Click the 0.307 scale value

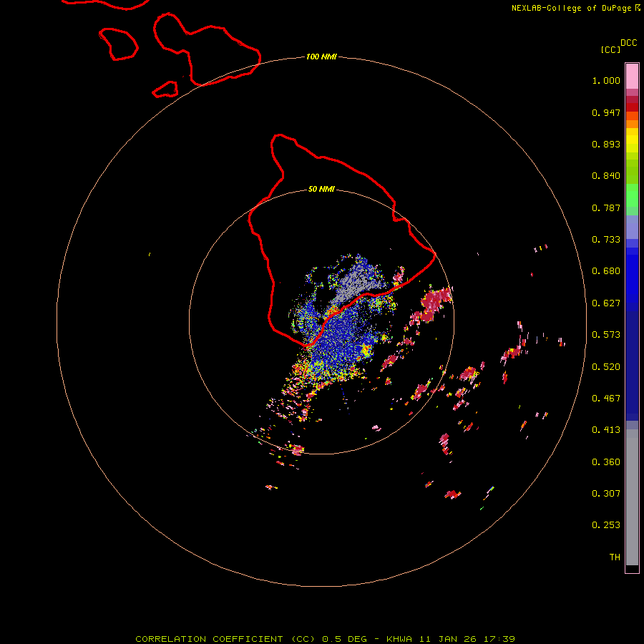pyautogui.click(x=606, y=494)
